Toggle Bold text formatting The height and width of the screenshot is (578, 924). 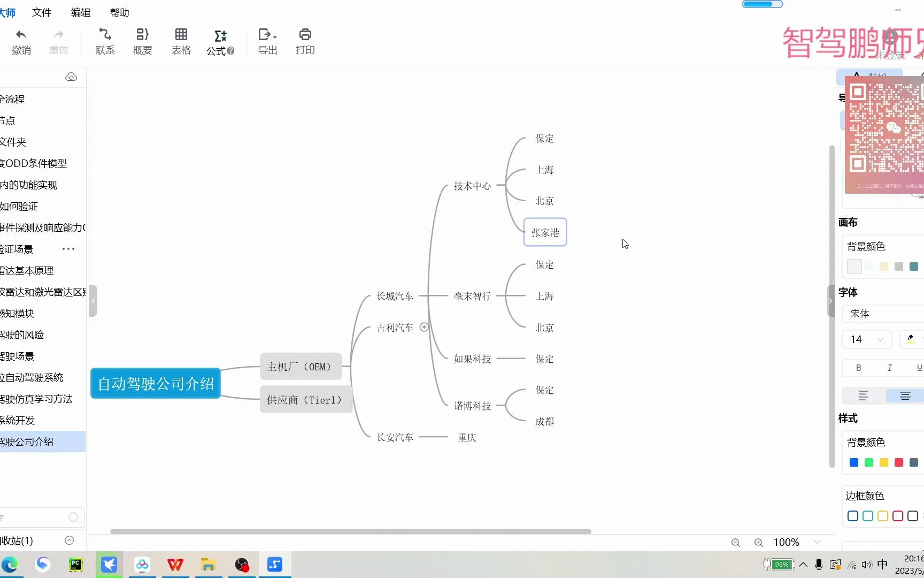coord(858,368)
